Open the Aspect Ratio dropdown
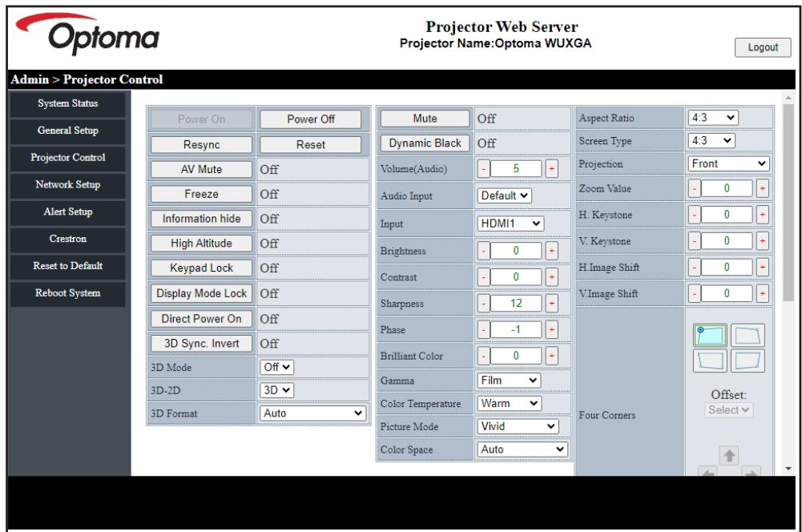The height and width of the screenshot is (532, 802). tap(713, 118)
